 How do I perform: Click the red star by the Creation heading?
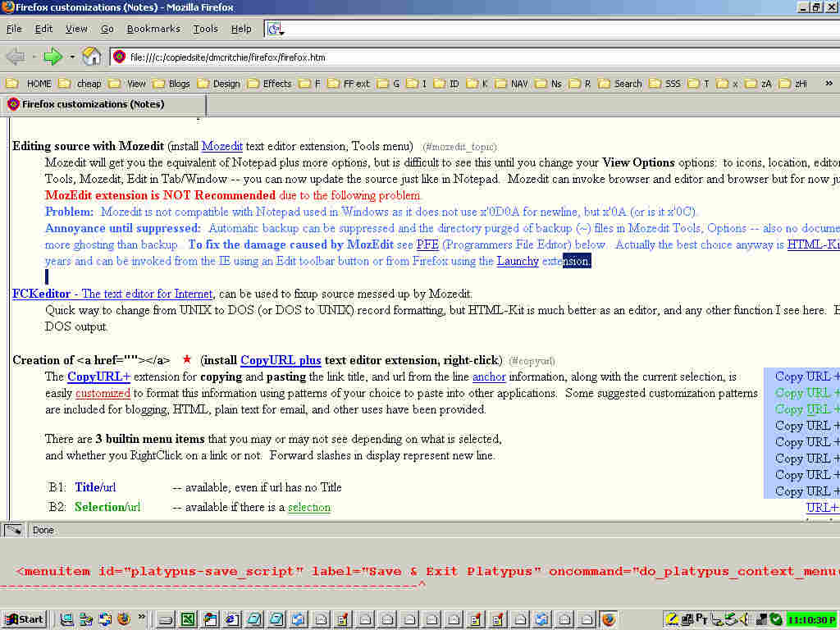[186, 359]
